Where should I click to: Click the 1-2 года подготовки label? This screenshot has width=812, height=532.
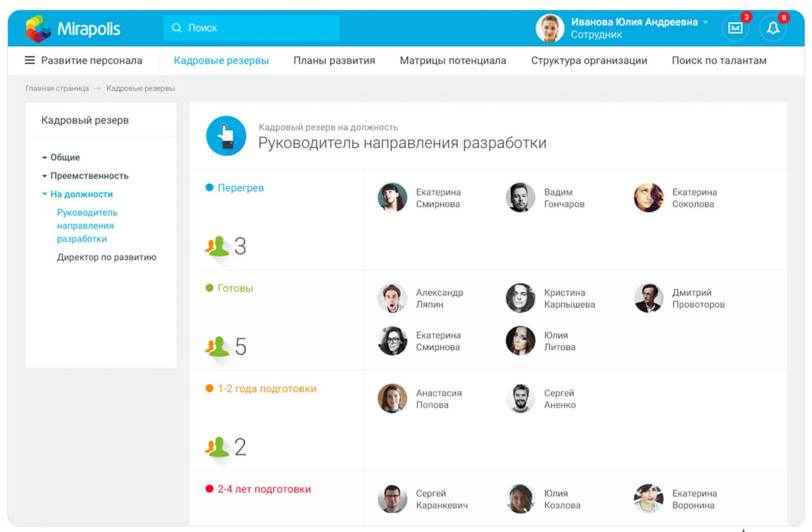[x=267, y=388]
